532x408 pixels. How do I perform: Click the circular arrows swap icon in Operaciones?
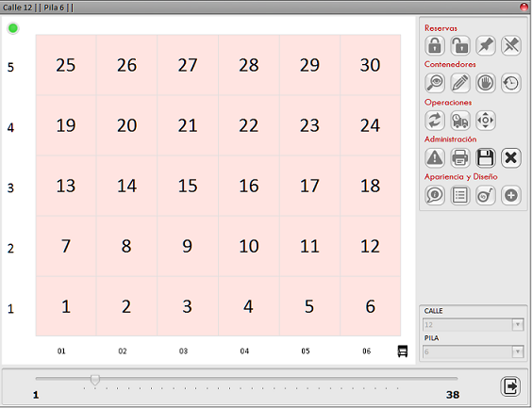pyautogui.click(x=435, y=121)
